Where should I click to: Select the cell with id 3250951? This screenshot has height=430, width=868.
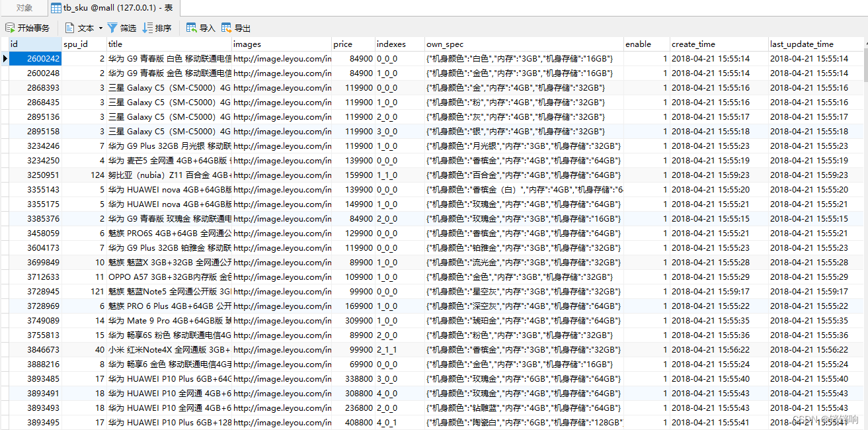coord(35,175)
